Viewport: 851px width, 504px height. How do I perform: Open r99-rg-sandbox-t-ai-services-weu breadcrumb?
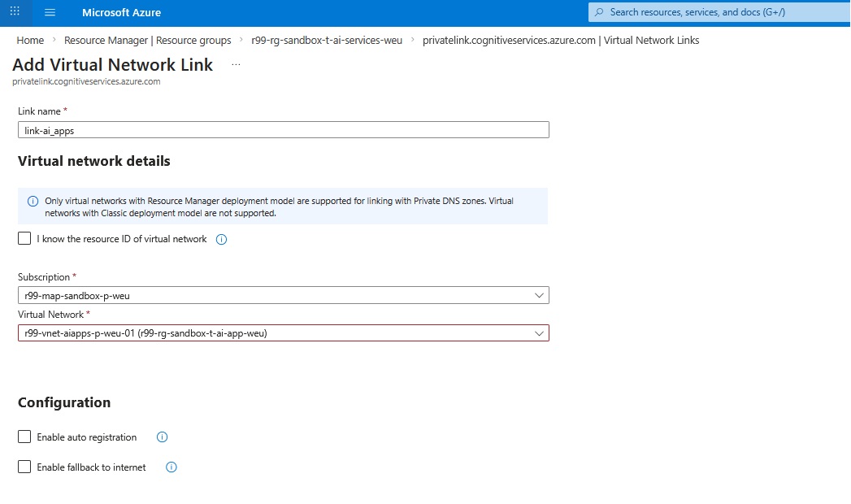[x=327, y=41]
